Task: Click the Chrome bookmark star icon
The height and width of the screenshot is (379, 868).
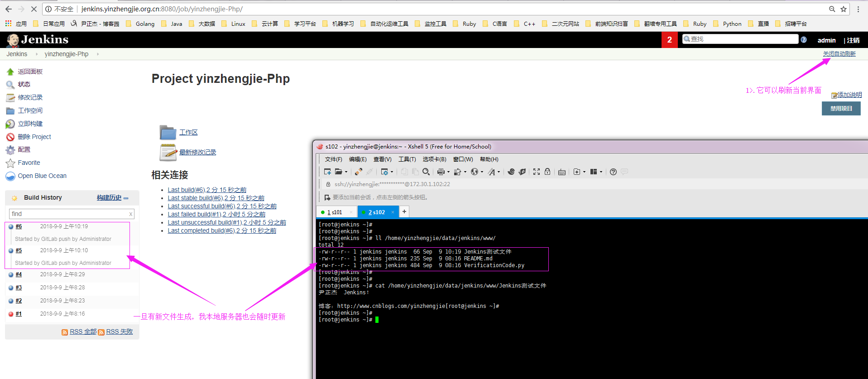Action: 844,9
